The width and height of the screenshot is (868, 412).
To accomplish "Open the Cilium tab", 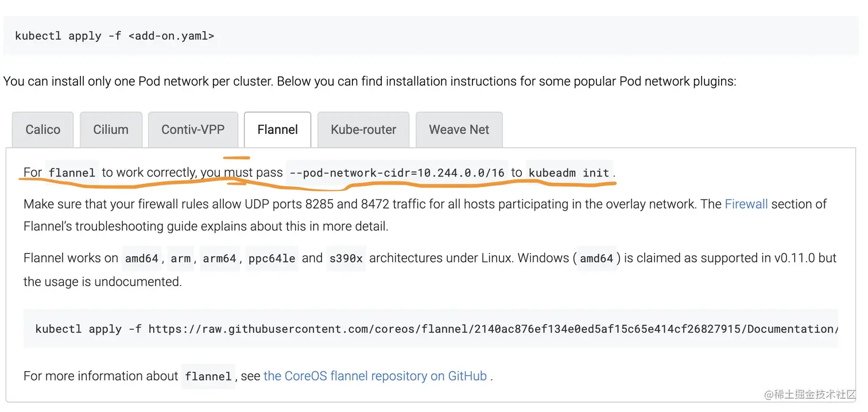I will pyautogui.click(x=111, y=130).
